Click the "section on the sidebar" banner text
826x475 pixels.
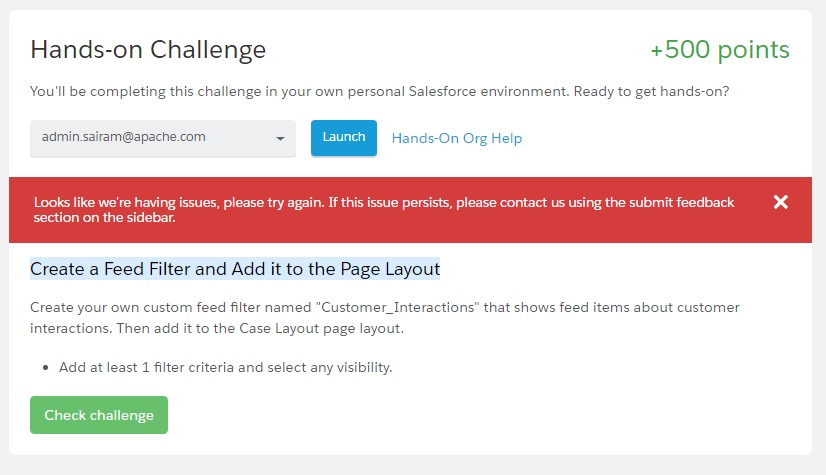[x=105, y=217]
